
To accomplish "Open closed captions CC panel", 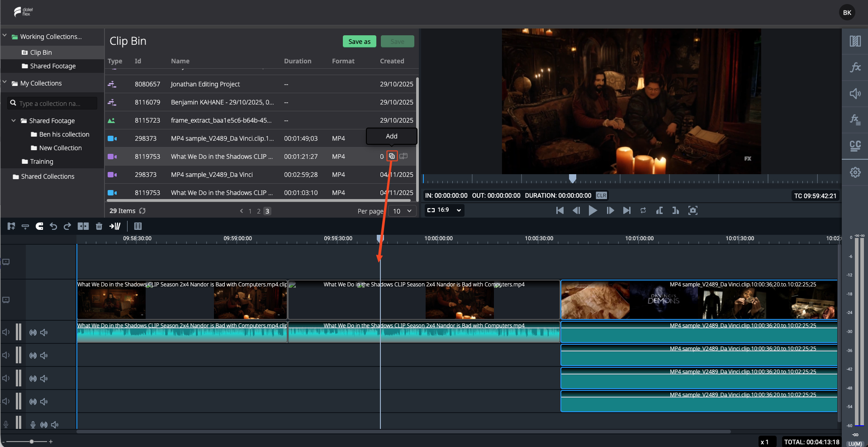I will tap(855, 146).
